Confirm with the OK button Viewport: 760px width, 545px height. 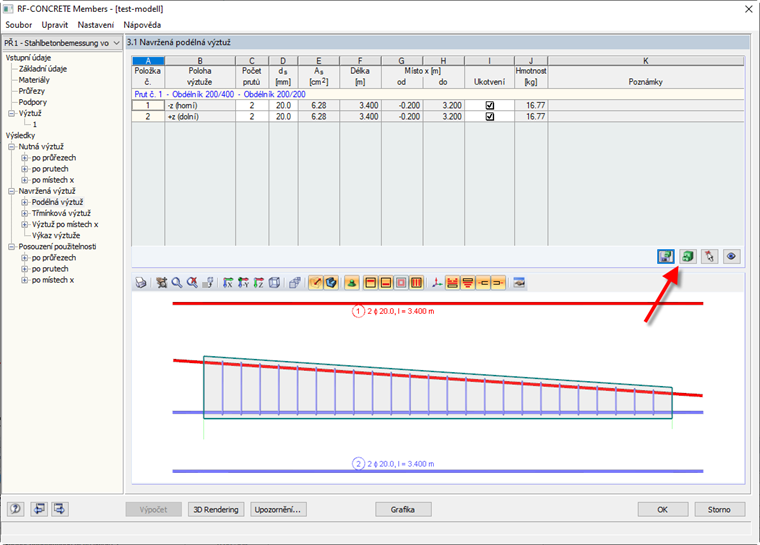click(x=663, y=510)
